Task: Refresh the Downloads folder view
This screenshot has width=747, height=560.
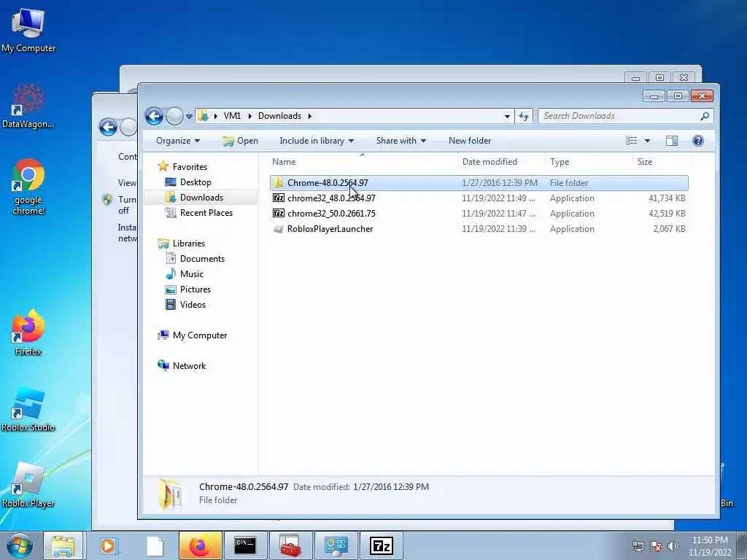Action: [524, 116]
